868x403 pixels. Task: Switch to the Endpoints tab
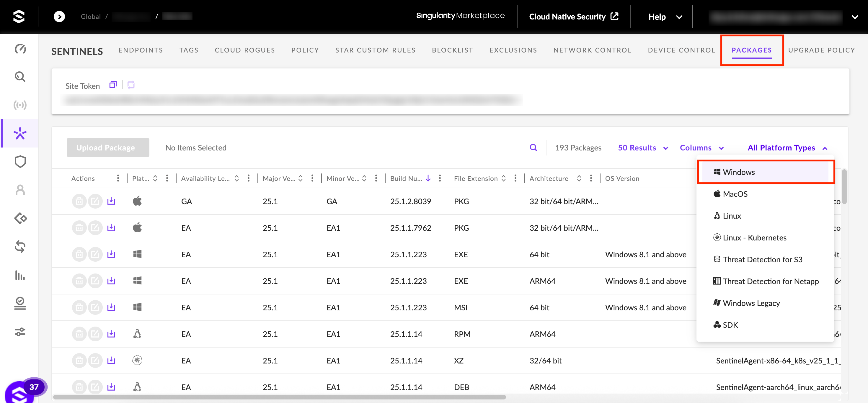(141, 50)
